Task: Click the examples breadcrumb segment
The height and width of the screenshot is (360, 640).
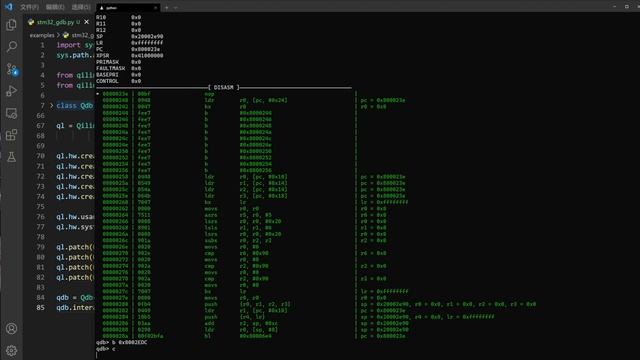Action: tap(42, 36)
